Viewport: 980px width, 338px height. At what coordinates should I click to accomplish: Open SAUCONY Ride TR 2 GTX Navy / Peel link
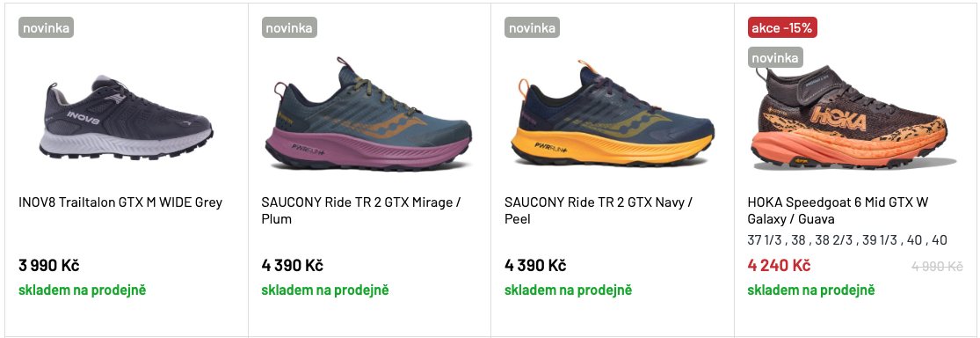[599, 210]
